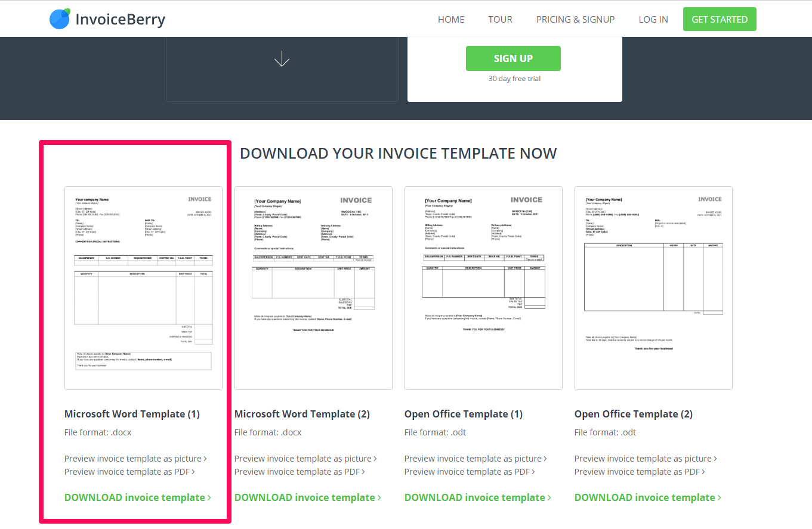Open the HOME menu item
812x529 pixels.
(451, 19)
